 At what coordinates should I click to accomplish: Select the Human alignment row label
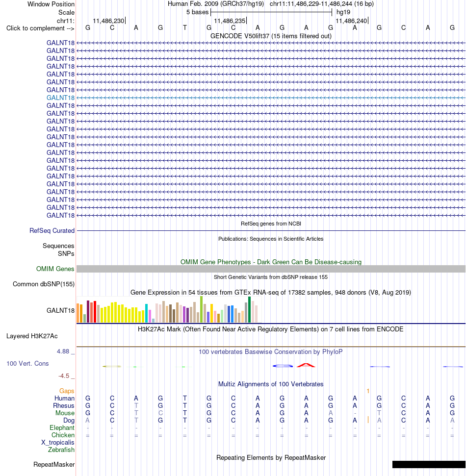coord(64,398)
